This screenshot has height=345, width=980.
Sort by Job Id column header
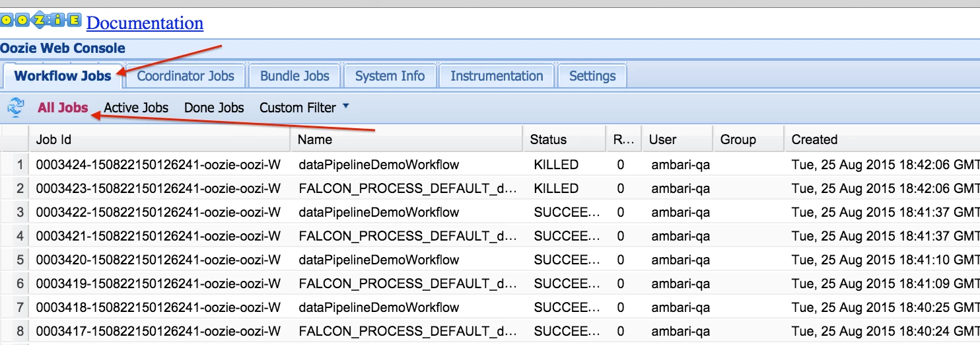159,139
